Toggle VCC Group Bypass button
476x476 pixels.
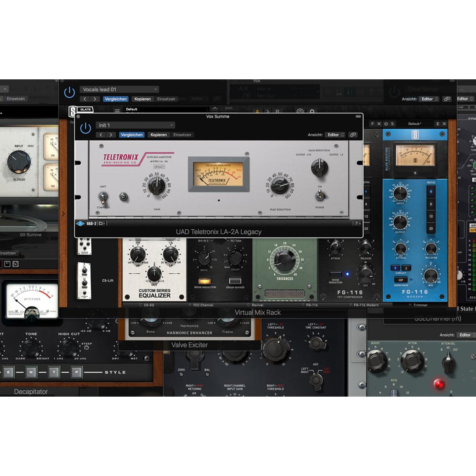click(235, 281)
